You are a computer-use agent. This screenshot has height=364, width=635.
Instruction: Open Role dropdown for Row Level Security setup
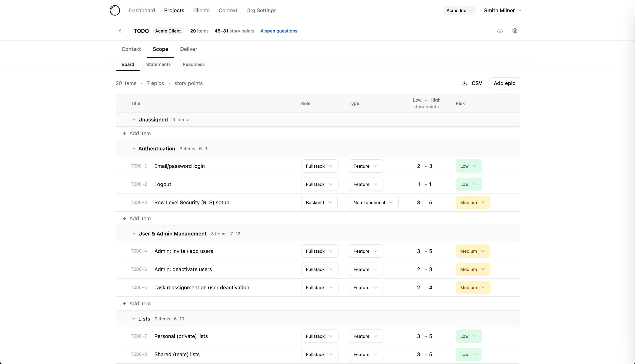[319, 202]
